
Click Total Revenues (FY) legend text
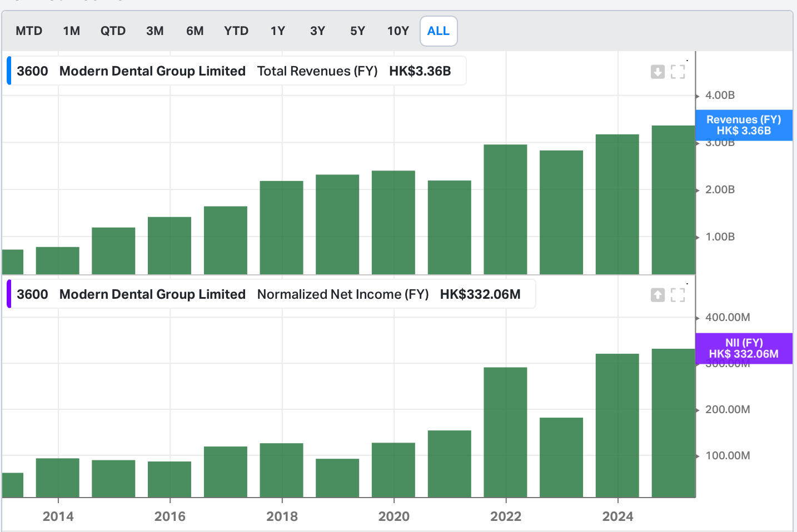click(x=317, y=71)
